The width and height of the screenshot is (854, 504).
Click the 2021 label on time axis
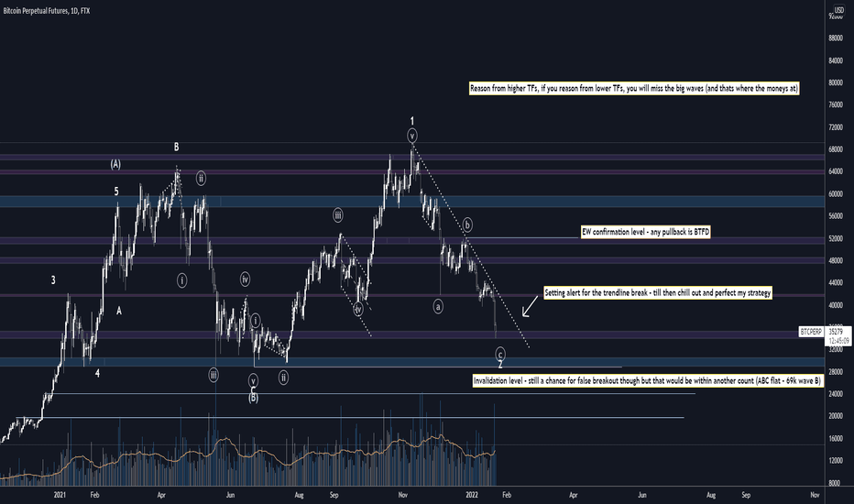(x=60, y=495)
